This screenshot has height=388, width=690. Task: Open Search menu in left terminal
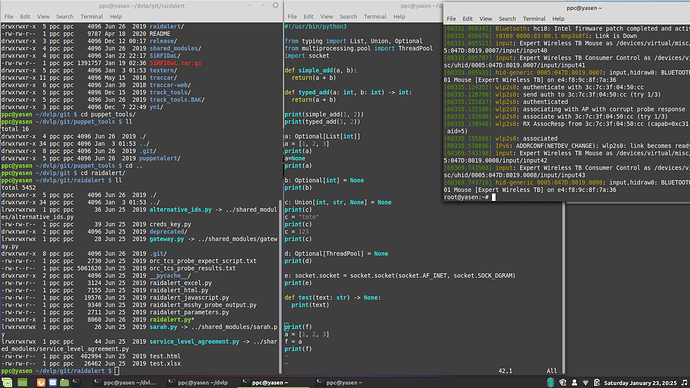tap(65, 17)
